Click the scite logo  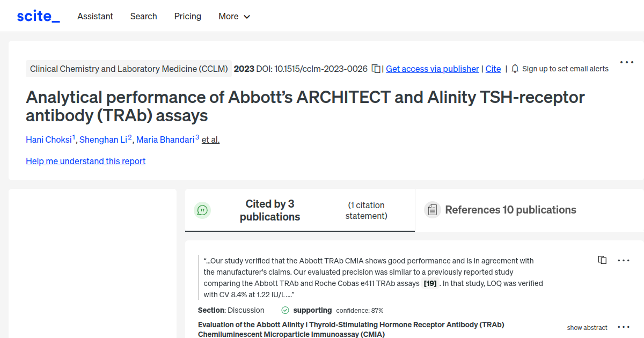[x=38, y=16]
